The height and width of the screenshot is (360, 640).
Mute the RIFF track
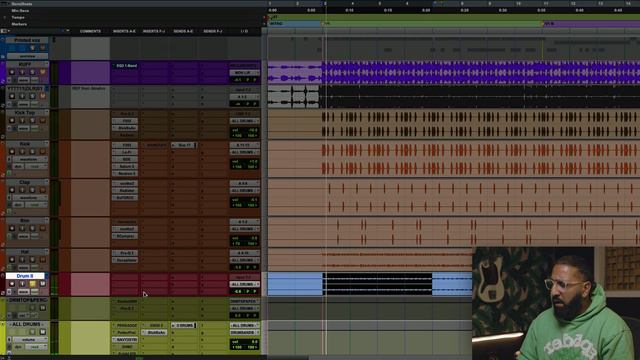coord(42,72)
